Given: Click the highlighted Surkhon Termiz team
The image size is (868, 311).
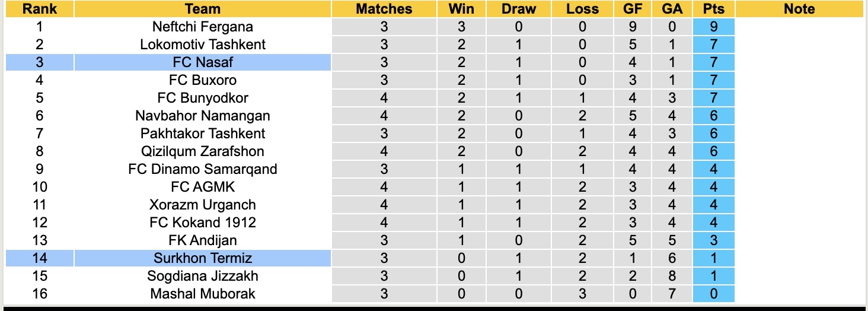Looking at the screenshot, I should click(x=203, y=258).
